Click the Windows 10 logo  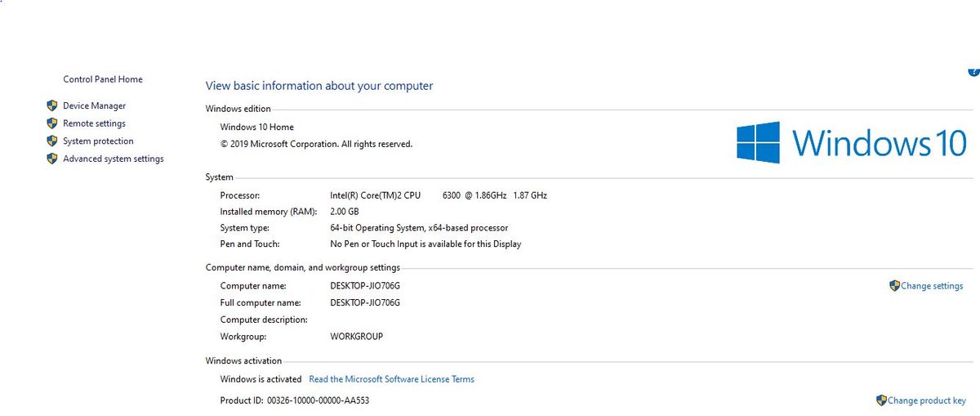pos(852,142)
